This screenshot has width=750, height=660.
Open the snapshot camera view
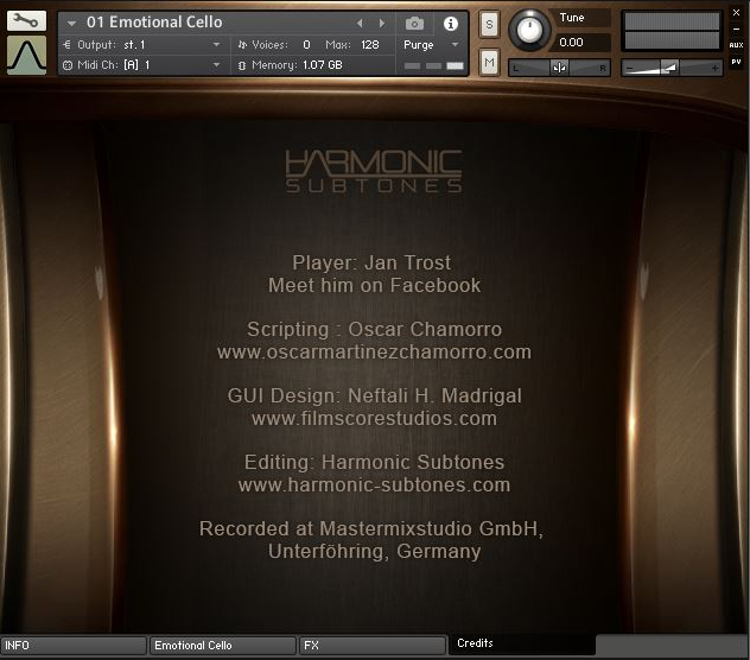pyautogui.click(x=415, y=23)
